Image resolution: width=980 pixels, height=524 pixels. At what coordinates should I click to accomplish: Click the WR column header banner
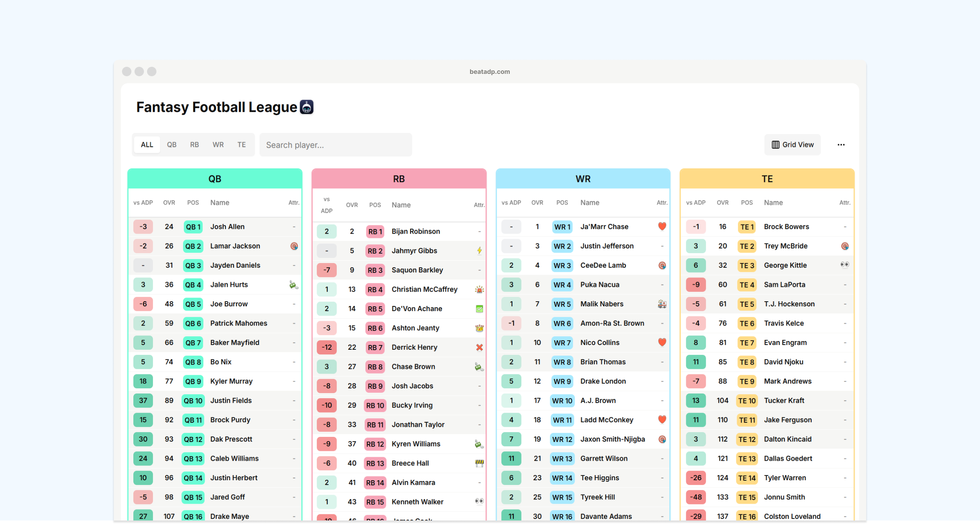coord(583,179)
